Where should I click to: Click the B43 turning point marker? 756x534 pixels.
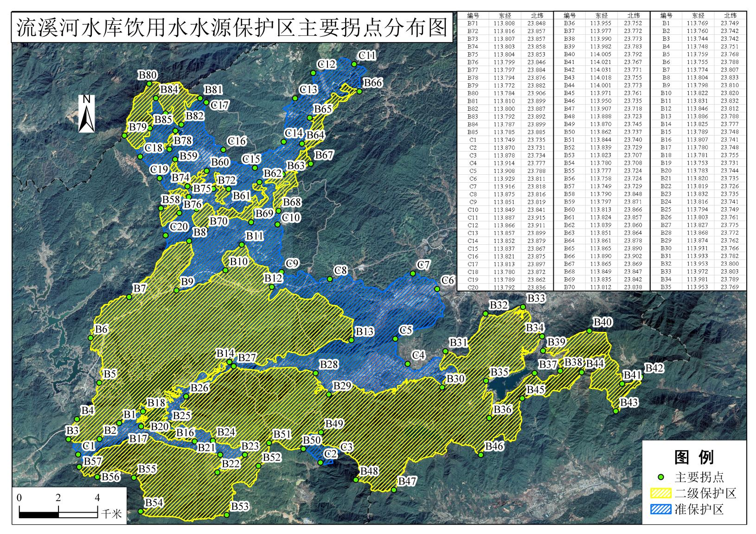tap(616, 411)
